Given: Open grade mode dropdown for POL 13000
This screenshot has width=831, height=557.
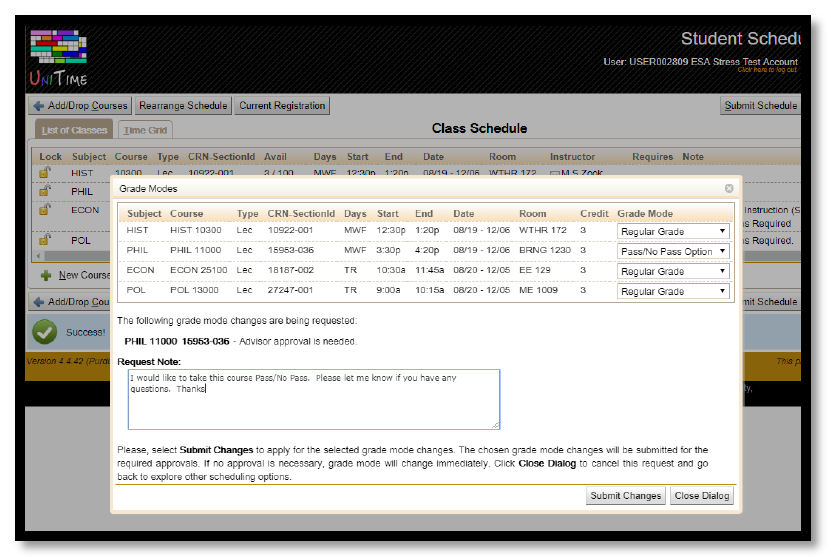Looking at the screenshot, I should point(673,292).
